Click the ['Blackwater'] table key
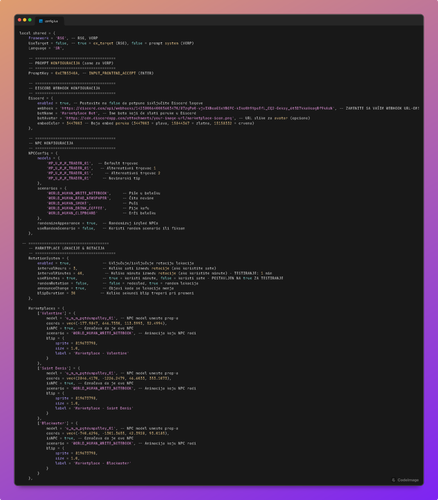Screen dimensions: 438x500 (x=55, y=423)
